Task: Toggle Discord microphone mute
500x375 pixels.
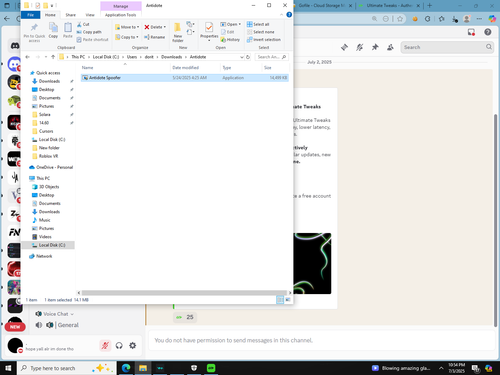Action: click(105, 346)
